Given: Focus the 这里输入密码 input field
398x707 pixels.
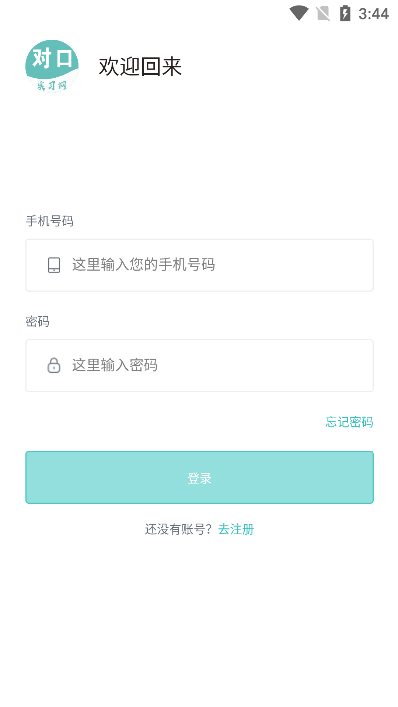Looking at the screenshot, I should coord(199,365).
